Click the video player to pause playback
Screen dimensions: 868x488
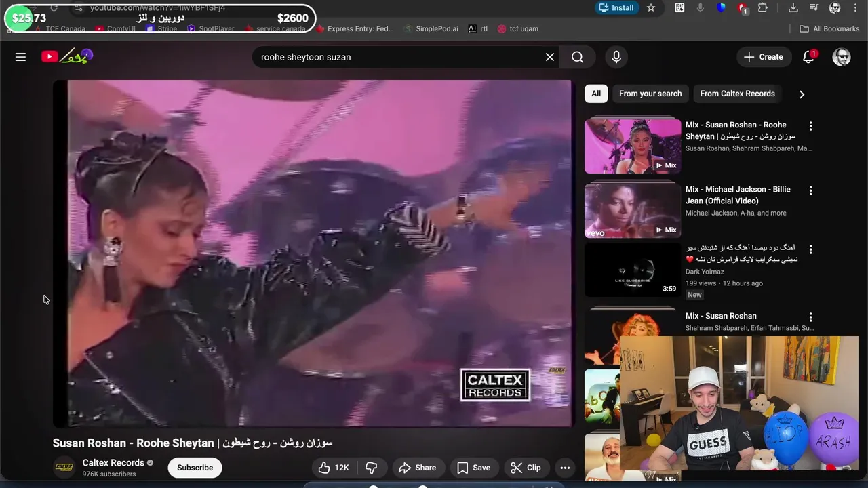314,253
